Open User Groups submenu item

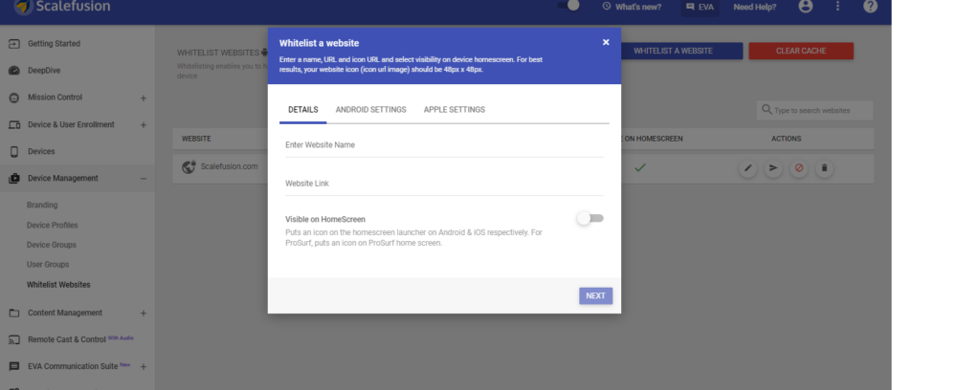click(48, 265)
